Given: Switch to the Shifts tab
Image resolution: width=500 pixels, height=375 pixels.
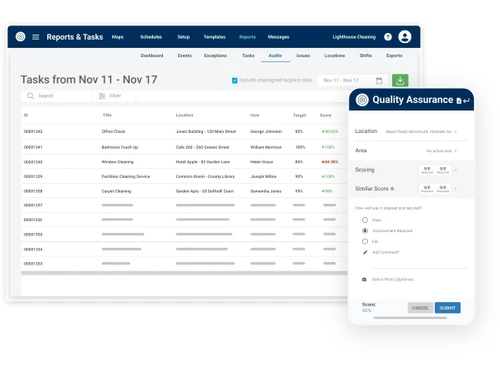Looking at the screenshot, I should coord(366,56).
